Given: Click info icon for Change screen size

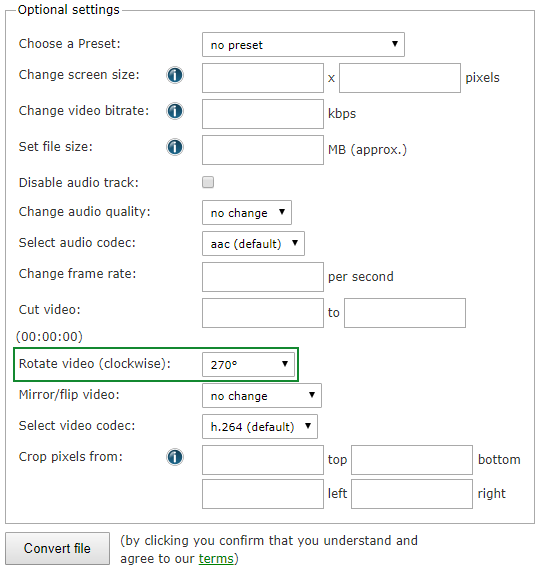Looking at the screenshot, I should tap(175, 75).
